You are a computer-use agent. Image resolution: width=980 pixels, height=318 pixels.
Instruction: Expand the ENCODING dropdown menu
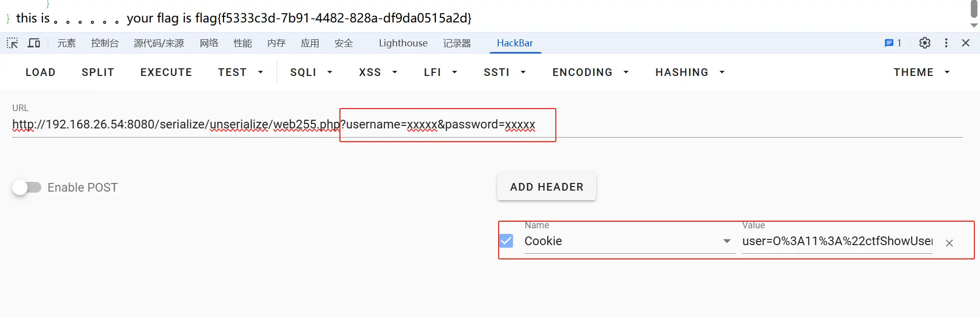click(x=590, y=72)
